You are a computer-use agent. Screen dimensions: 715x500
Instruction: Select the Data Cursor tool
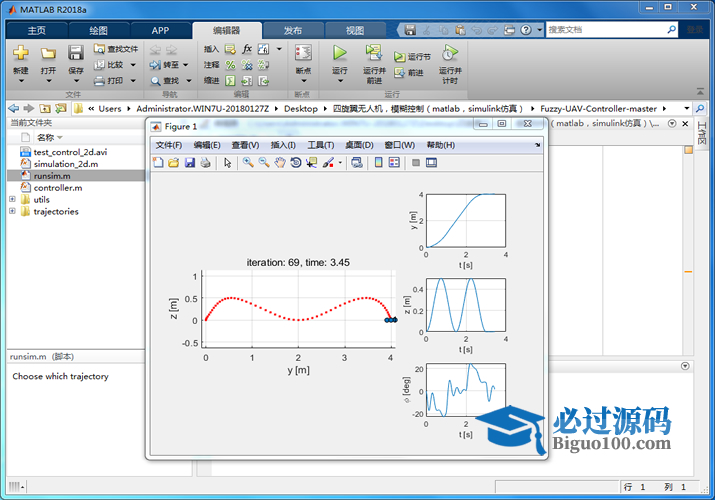point(312,163)
